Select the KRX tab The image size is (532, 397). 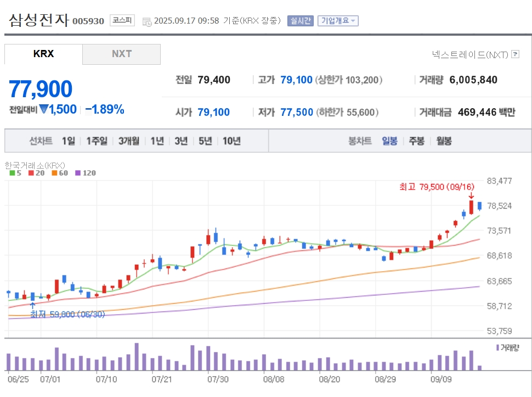click(x=43, y=54)
